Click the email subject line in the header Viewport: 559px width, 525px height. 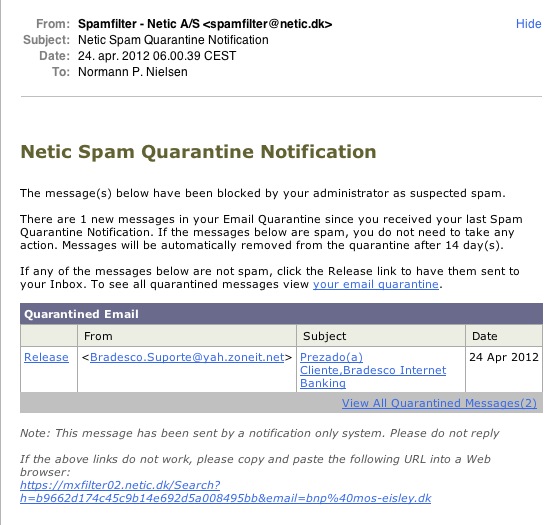coord(173,40)
